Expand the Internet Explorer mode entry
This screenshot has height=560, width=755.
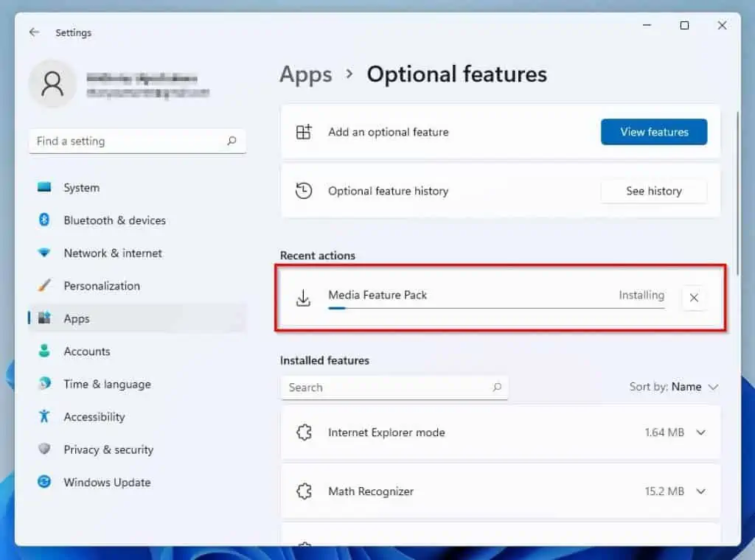click(x=701, y=432)
